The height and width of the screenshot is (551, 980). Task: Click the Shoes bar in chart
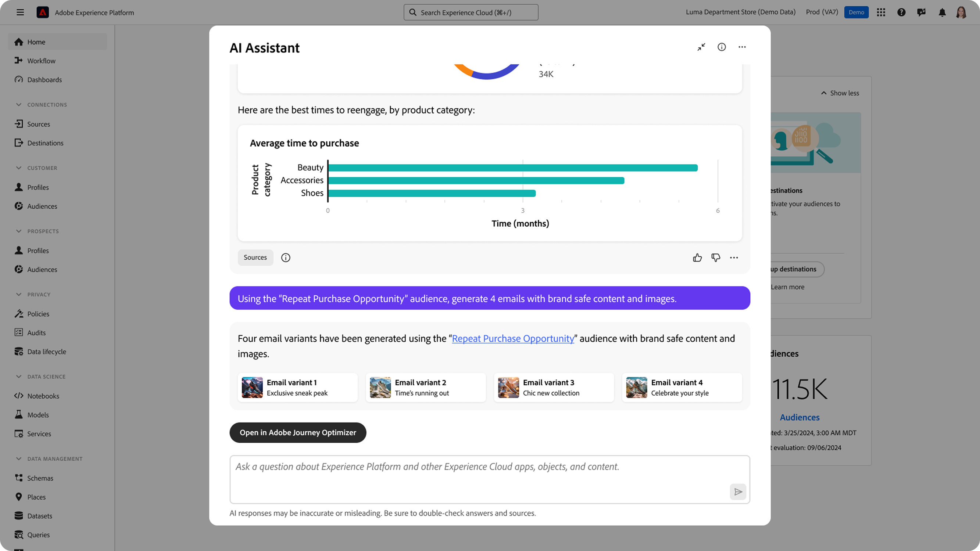(x=432, y=193)
